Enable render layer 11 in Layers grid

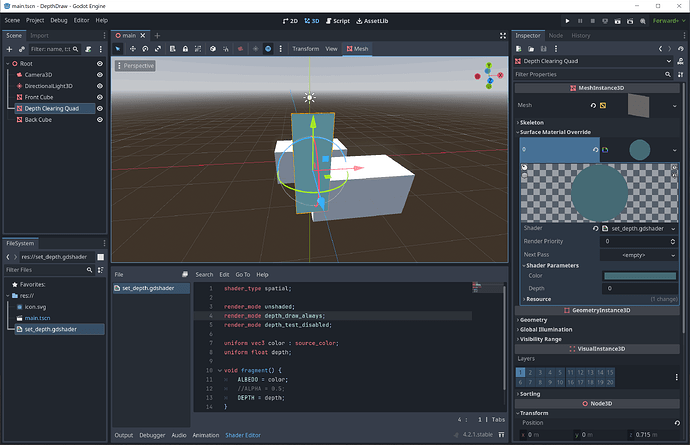(570, 372)
